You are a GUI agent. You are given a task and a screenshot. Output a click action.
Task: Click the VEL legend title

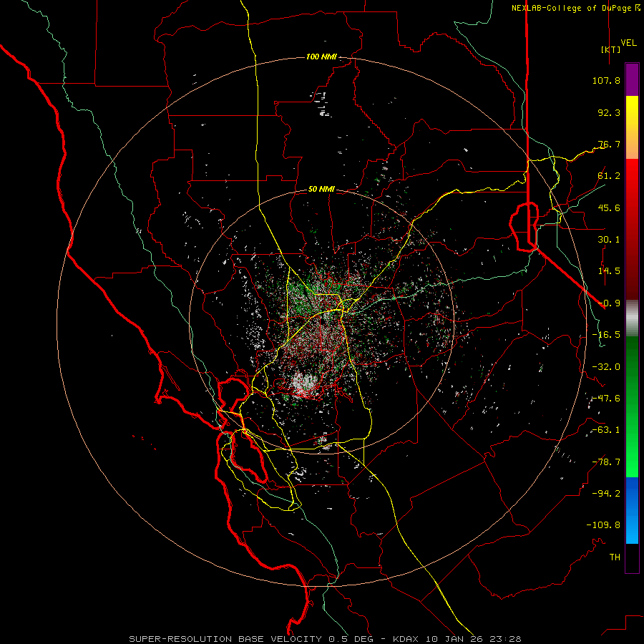[629, 43]
